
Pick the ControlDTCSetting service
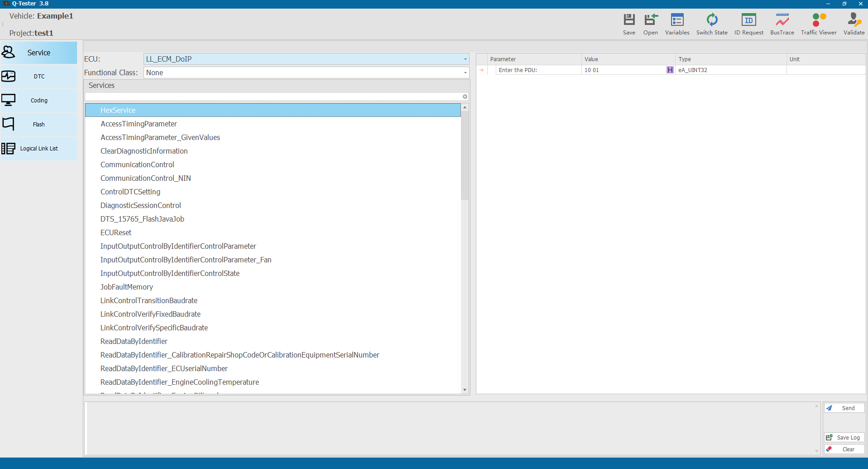coord(273,192)
